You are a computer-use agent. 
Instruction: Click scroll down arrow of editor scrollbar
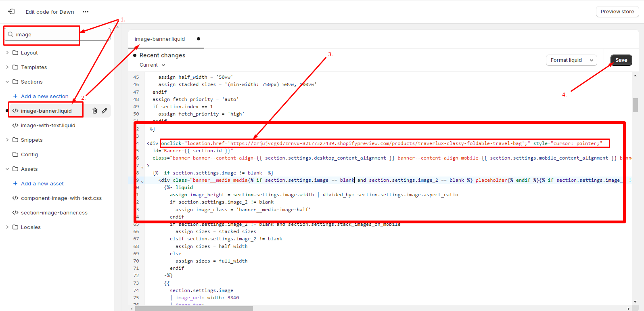(635, 301)
